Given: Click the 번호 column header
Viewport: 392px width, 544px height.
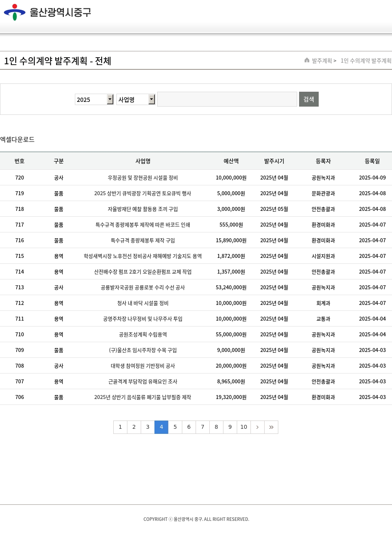Looking at the screenshot, I should (x=20, y=161).
